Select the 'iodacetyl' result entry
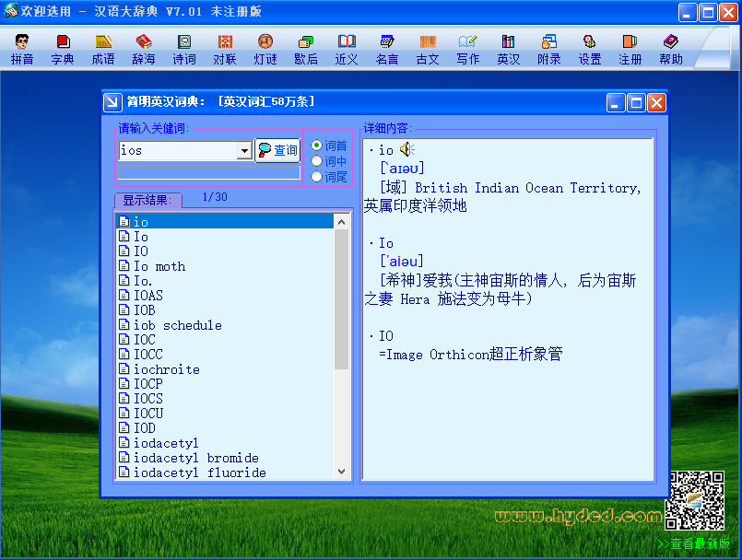Image resolution: width=742 pixels, height=560 pixels. 225,443
